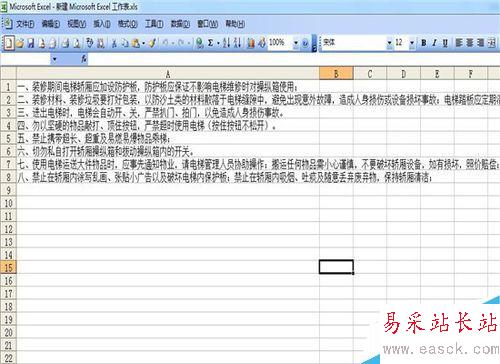Toggle Italic formatting
Image resolution: width=500 pixels, height=364 pixels.
coord(434,43)
